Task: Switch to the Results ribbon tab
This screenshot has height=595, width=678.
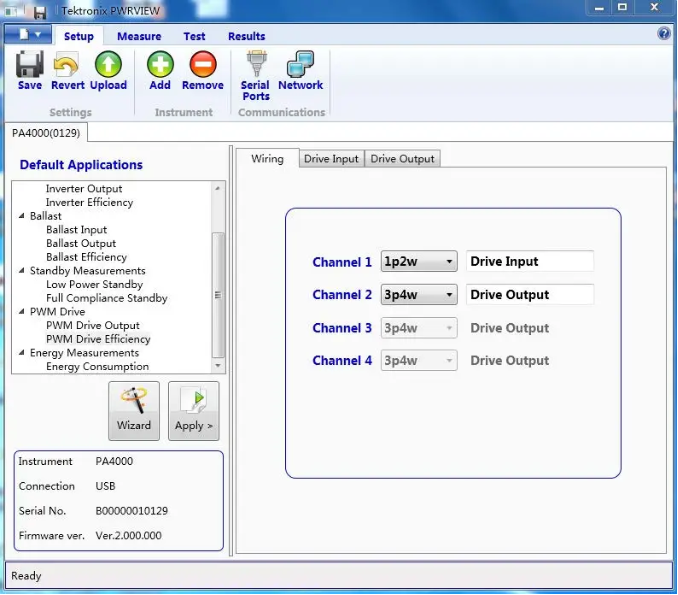Action: [x=246, y=36]
